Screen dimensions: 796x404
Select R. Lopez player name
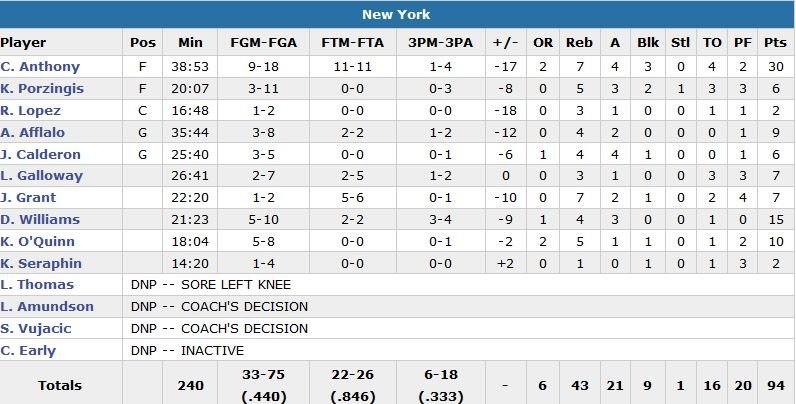click(31, 110)
